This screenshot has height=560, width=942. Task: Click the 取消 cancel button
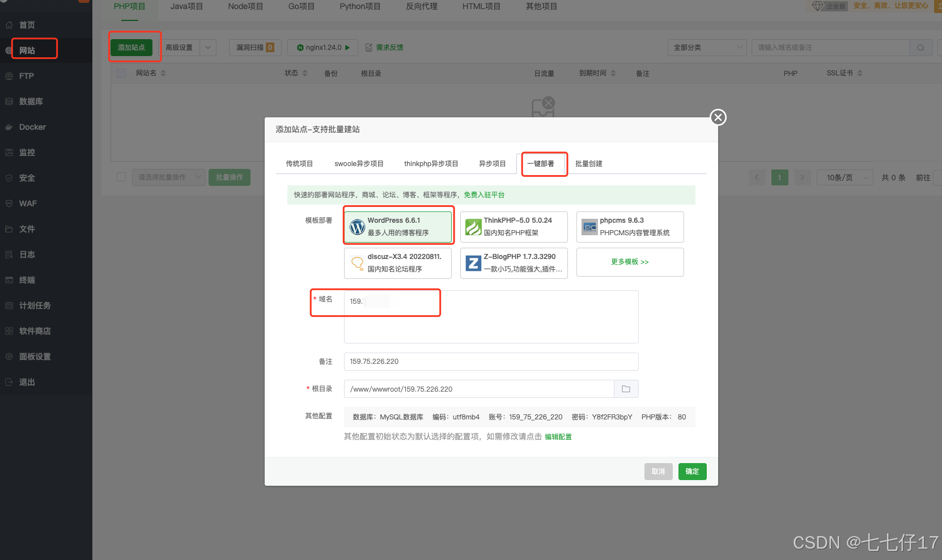click(x=658, y=472)
